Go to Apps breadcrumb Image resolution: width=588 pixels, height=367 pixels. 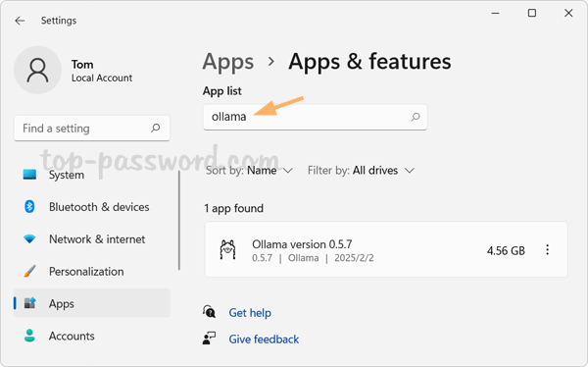[x=228, y=62]
